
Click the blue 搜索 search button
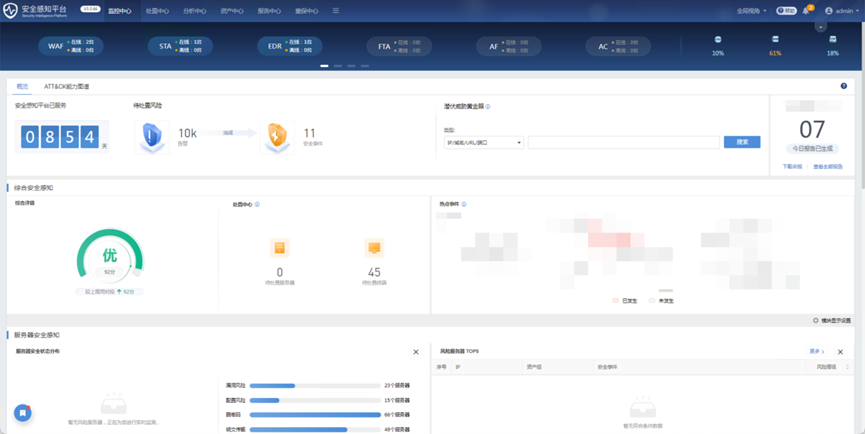click(742, 142)
